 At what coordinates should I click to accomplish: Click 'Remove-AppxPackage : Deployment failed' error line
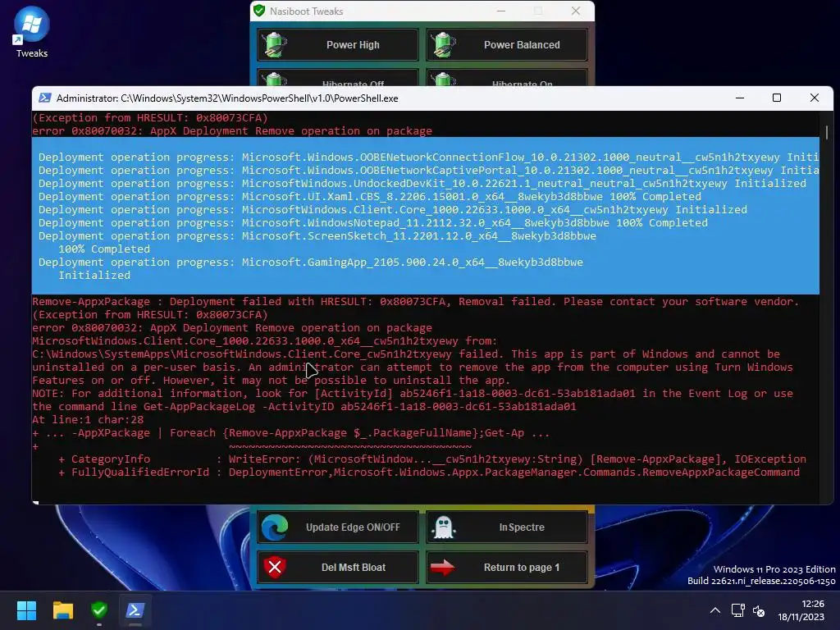(415, 302)
